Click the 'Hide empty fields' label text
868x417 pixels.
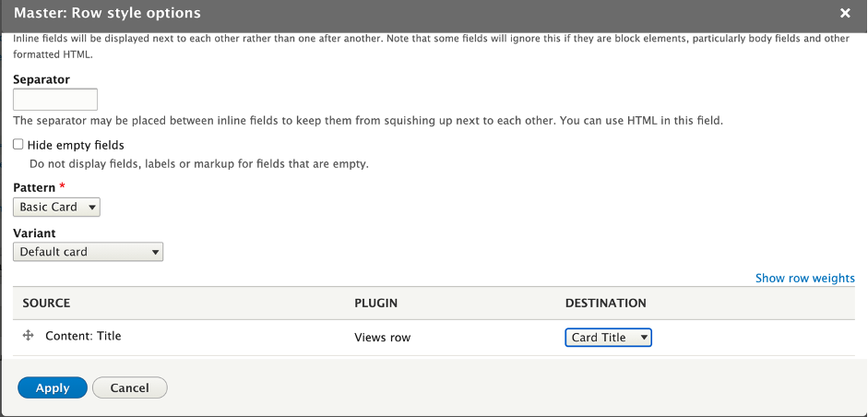(76, 145)
